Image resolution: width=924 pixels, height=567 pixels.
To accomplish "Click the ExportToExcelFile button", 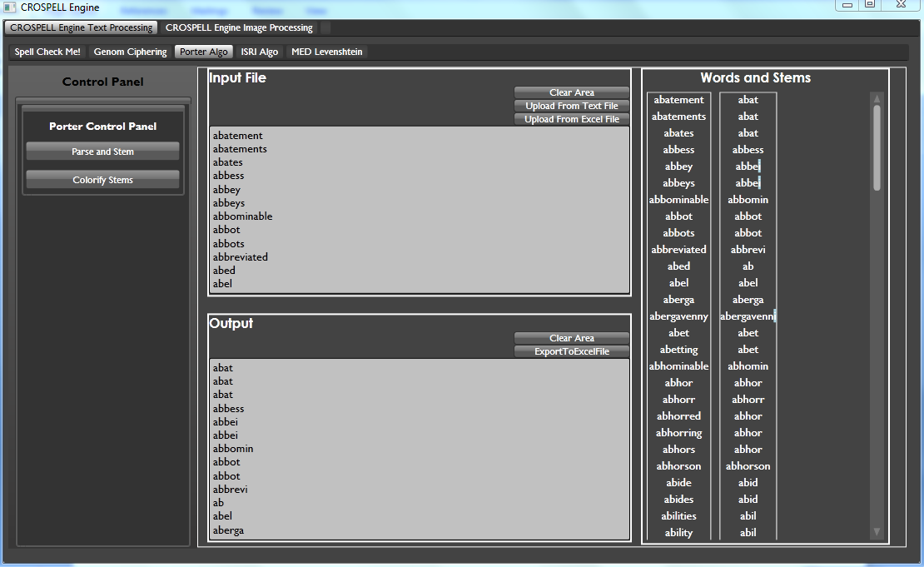I will (572, 351).
